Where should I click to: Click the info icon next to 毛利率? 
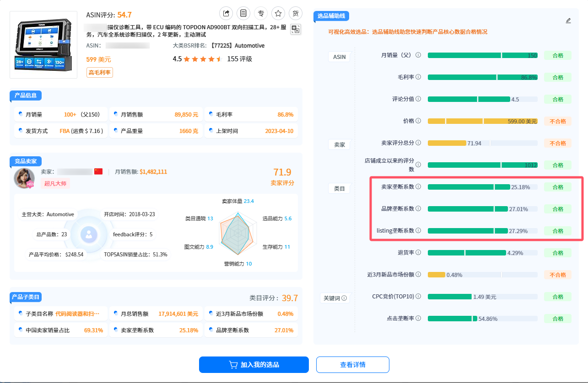418,77
